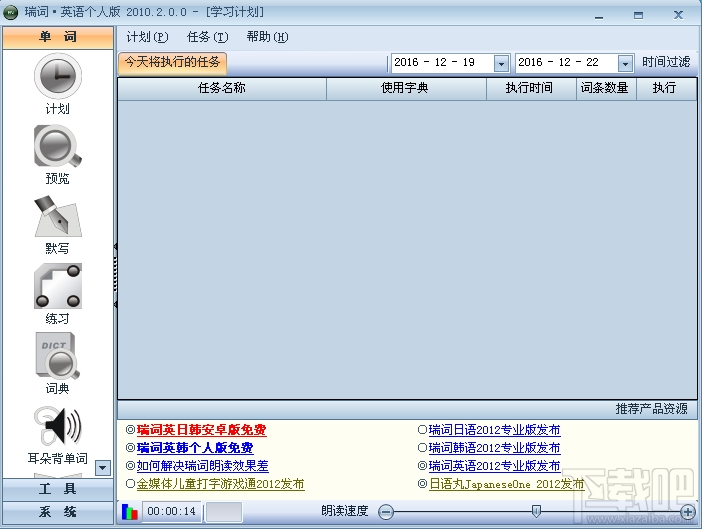
Task: Open the 计划(P) menu
Action: (x=147, y=37)
